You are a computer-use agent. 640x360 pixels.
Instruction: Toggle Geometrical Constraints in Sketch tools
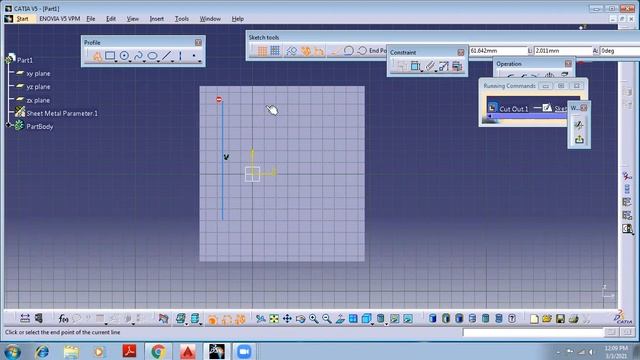coord(305,51)
